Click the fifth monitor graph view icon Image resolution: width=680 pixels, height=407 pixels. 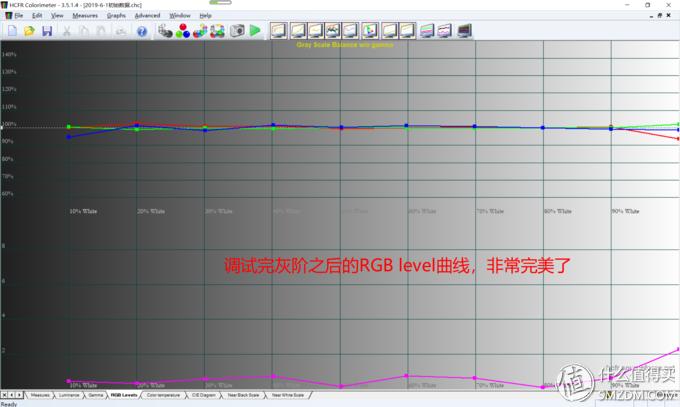(350, 31)
